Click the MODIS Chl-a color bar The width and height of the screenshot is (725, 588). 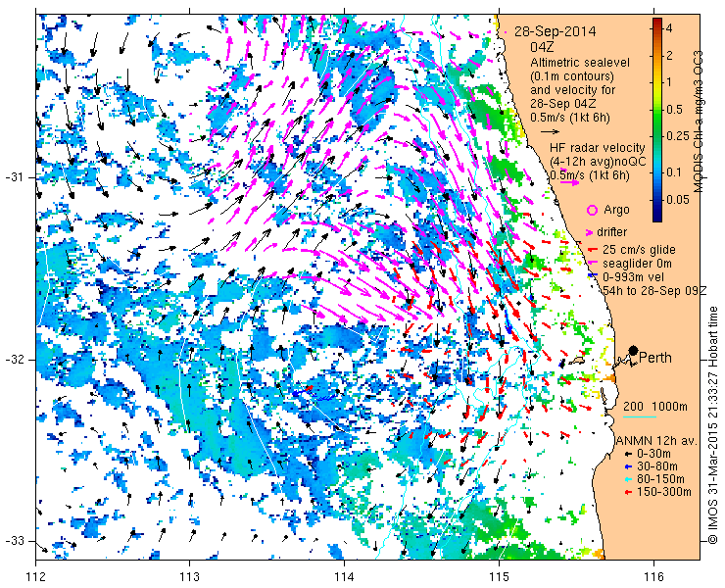click(657, 120)
